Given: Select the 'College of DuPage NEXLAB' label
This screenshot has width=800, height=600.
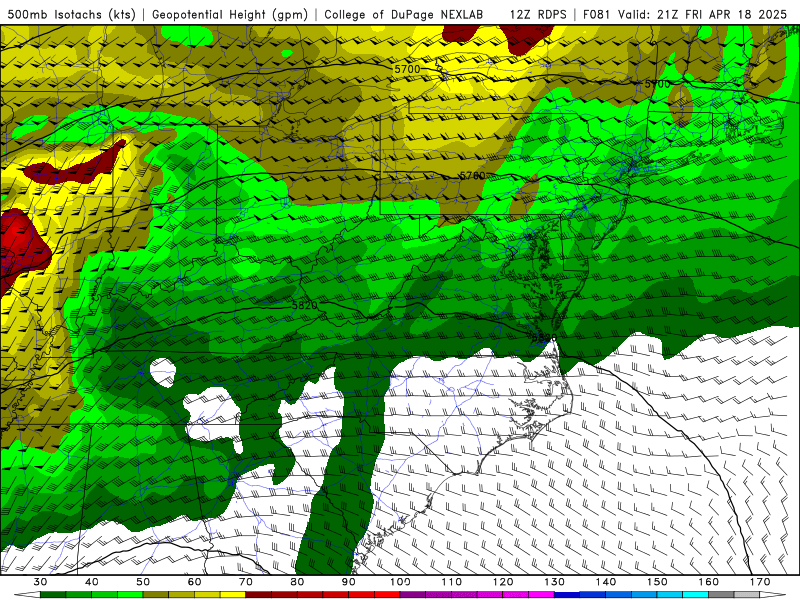Looking at the screenshot, I should tap(404, 14).
